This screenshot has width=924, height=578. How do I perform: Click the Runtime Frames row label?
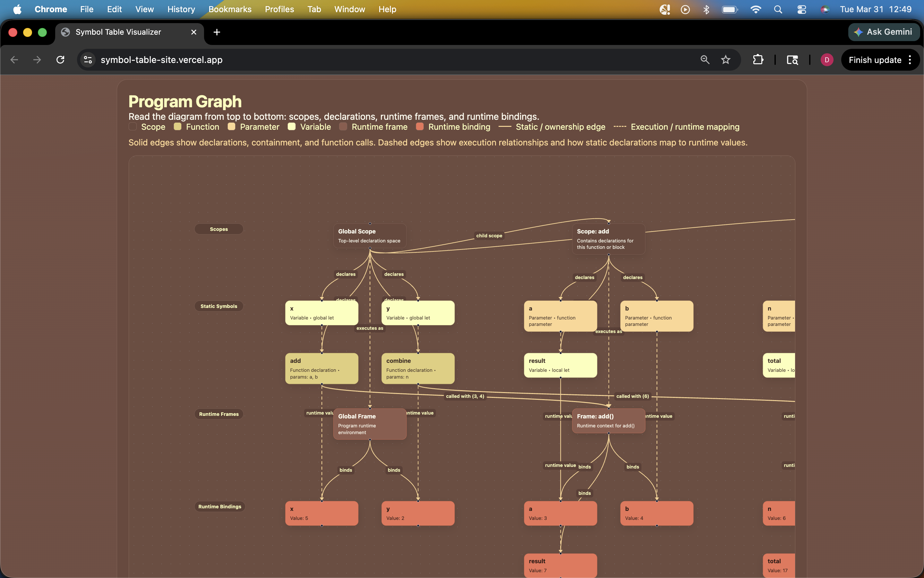219,414
